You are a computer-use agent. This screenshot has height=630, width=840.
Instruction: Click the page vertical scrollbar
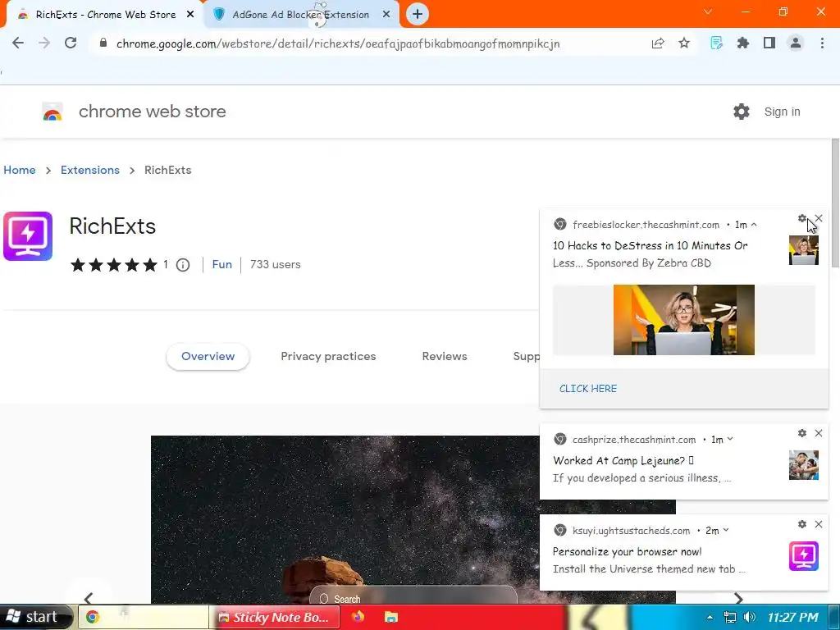tap(835, 203)
